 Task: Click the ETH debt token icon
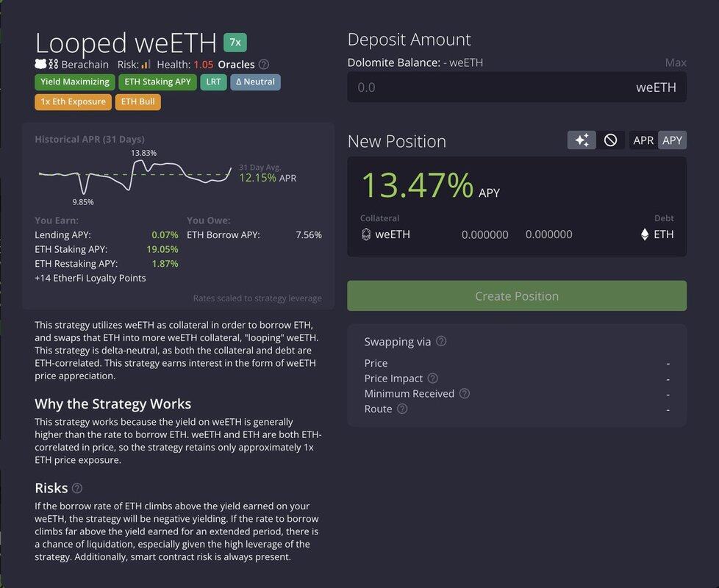(645, 234)
